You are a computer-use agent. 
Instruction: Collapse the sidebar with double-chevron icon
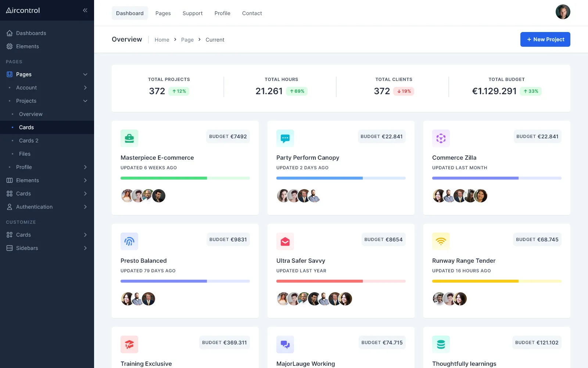85,10
